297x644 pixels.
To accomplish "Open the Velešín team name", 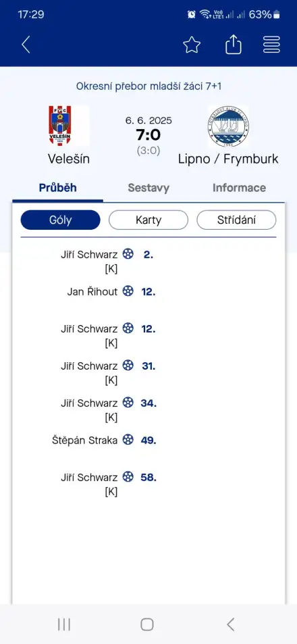I will tap(68, 159).
